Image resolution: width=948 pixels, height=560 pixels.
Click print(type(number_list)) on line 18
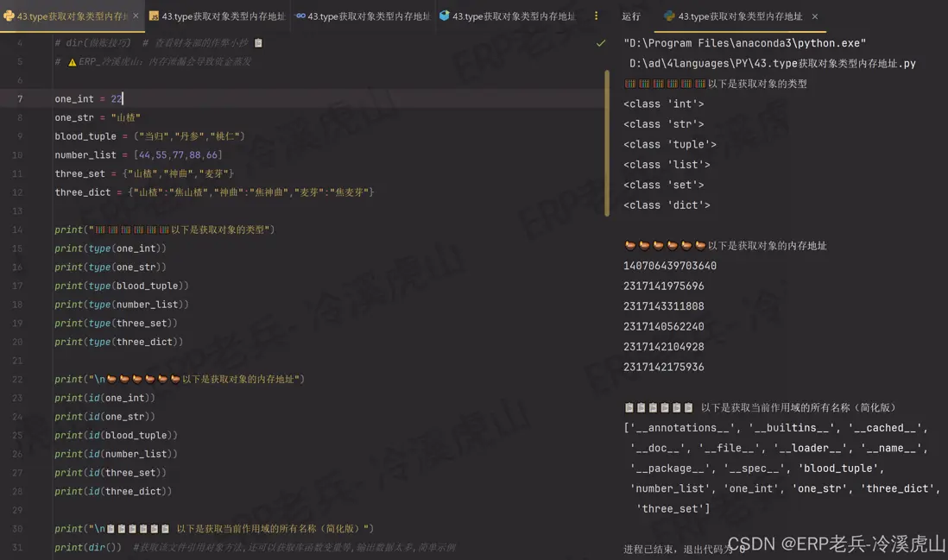(122, 305)
